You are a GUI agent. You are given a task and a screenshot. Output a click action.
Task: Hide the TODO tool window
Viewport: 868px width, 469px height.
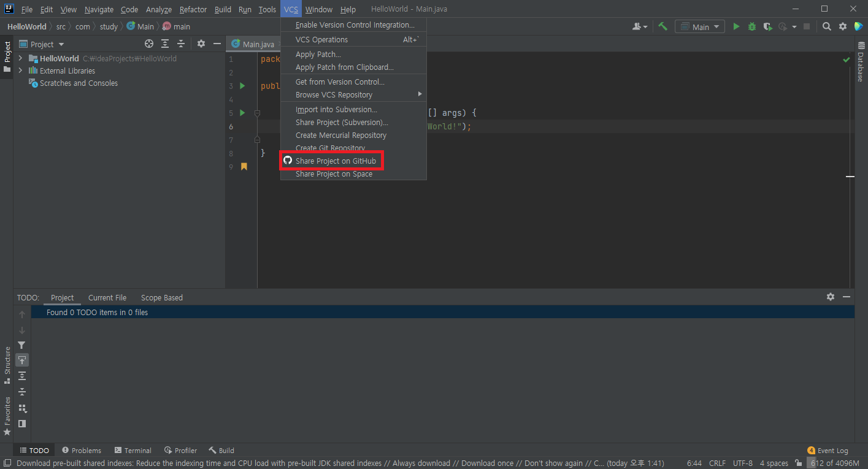pyautogui.click(x=847, y=297)
